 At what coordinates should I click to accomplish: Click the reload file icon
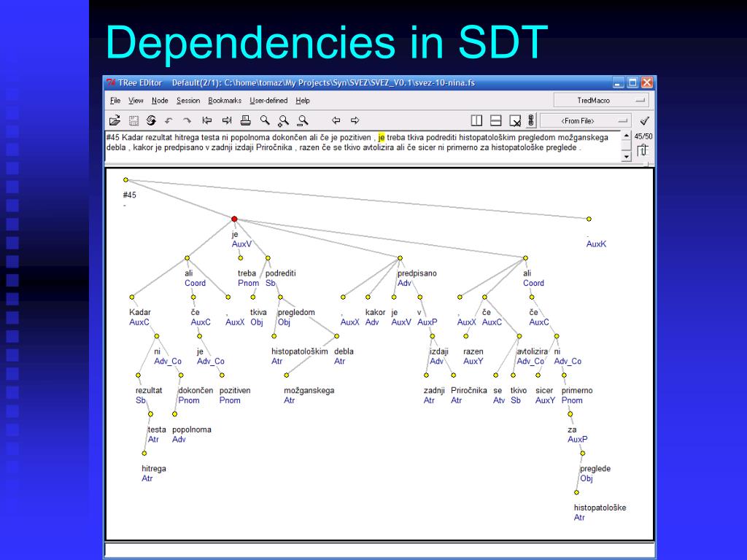(x=151, y=120)
